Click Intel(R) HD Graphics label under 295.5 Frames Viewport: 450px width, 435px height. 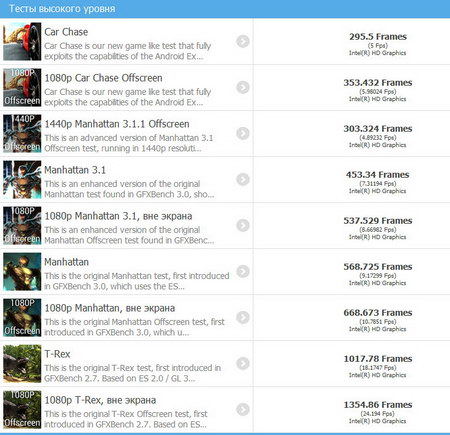(x=377, y=53)
